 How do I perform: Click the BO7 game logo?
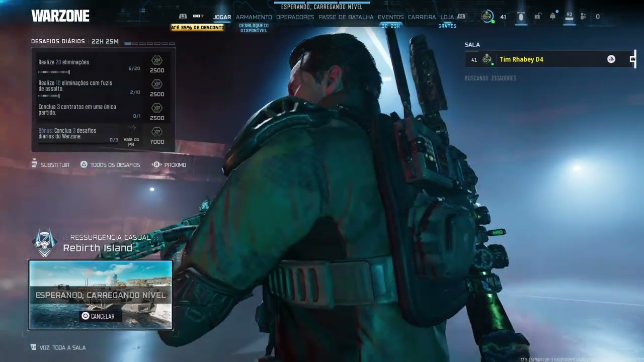click(x=198, y=16)
